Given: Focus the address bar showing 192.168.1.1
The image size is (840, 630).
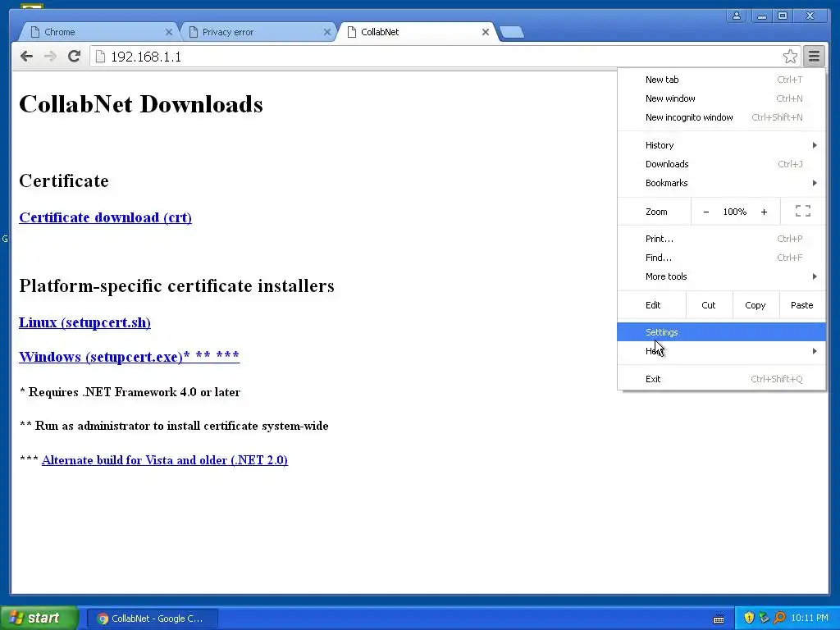Looking at the screenshot, I should pyautogui.click(x=436, y=57).
